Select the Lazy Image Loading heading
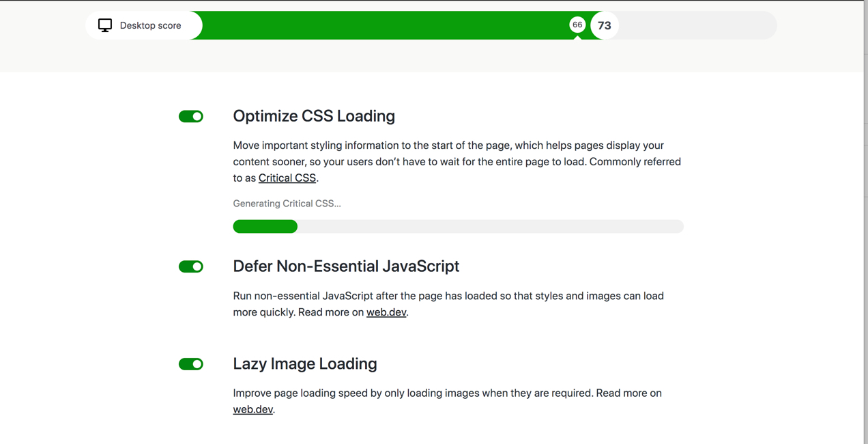The height and width of the screenshot is (444, 868). (305, 363)
